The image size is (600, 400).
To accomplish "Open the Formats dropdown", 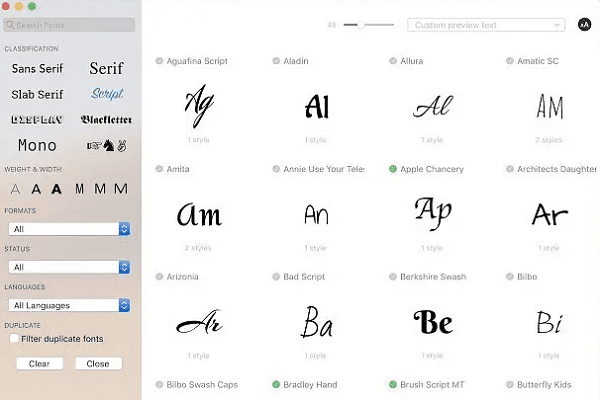I will 68,229.
